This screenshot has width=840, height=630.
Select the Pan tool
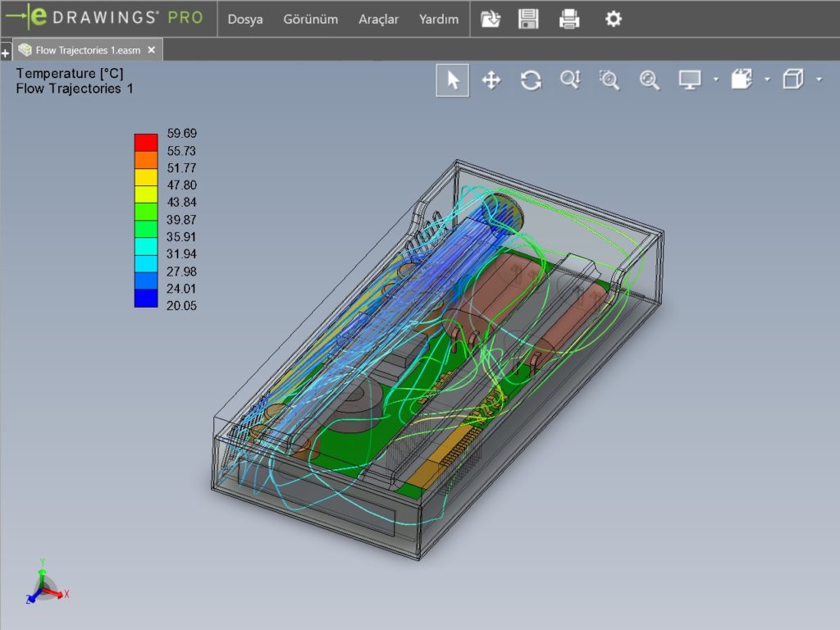coord(491,80)
